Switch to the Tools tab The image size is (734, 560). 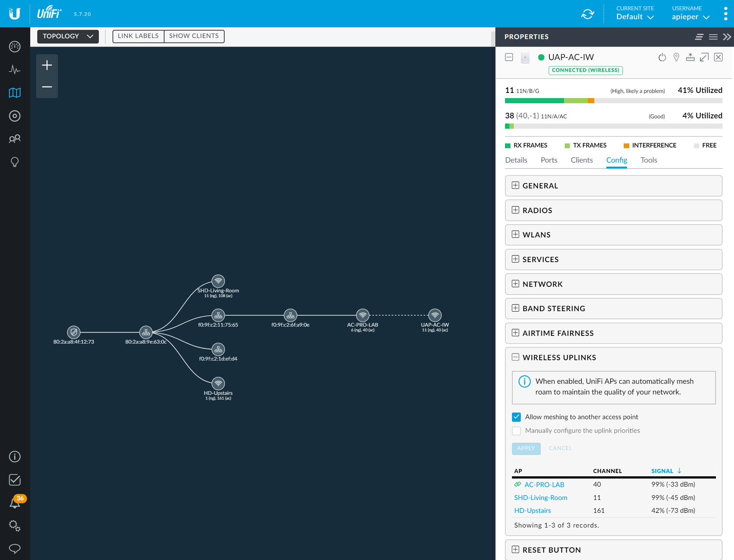pos(648,160)
